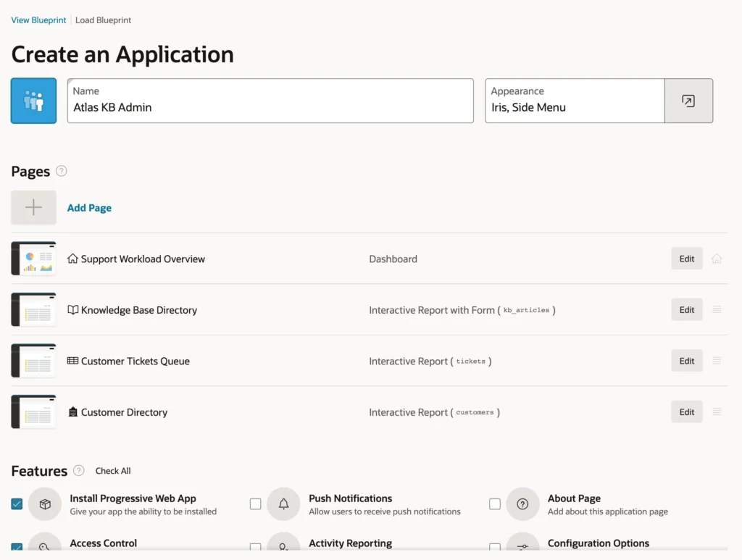This screenshot has height=560, width=742.
Task: Click the plus Add Page tile
Action: pos(33,207)
